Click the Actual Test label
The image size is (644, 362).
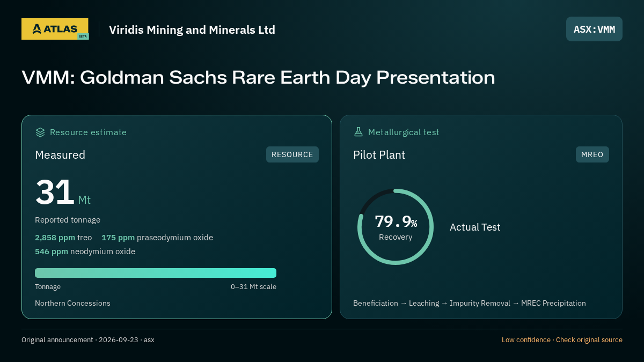(475, 227)
